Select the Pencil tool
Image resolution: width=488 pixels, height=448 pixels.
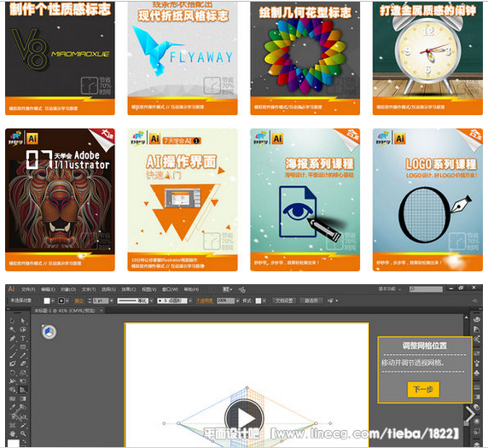tap(23, 356)
